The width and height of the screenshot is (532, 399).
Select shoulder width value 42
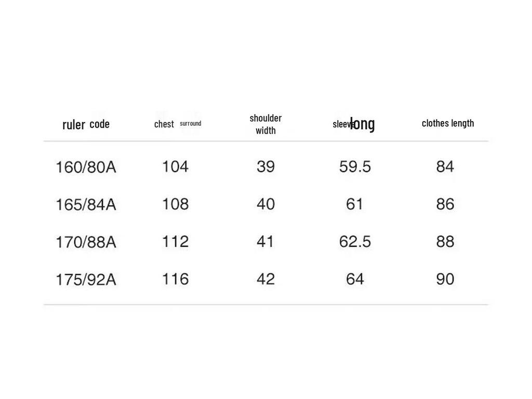[x=265, y=279]
